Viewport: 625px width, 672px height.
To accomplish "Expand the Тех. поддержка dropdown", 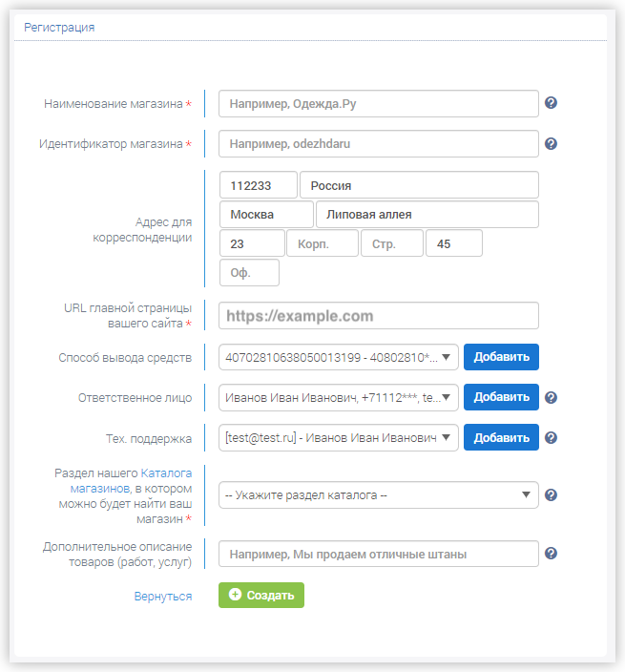I will point(339,437).
